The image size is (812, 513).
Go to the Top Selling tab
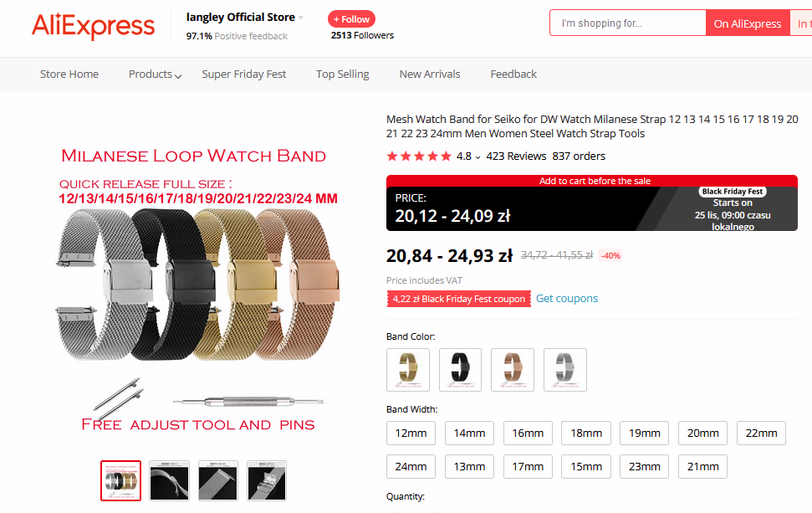tap(342, 74)
